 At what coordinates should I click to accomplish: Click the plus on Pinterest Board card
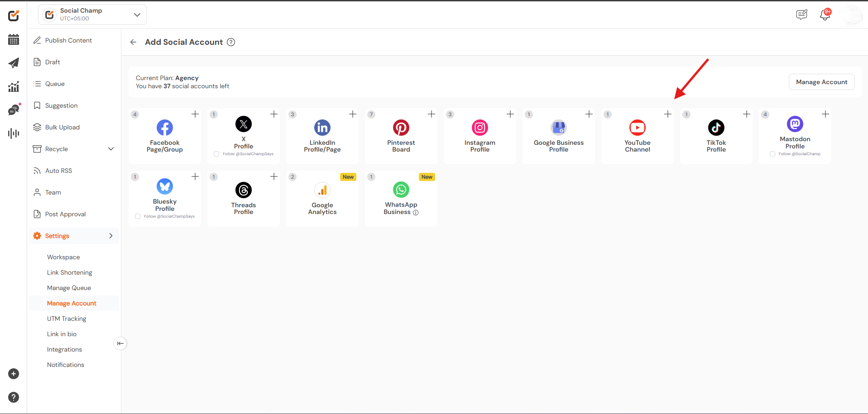(432, 114)
